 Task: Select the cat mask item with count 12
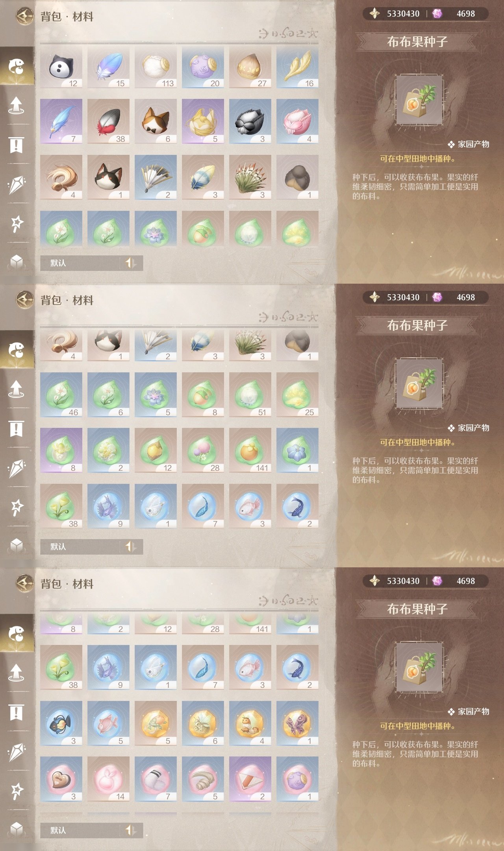tap(61, 67)
